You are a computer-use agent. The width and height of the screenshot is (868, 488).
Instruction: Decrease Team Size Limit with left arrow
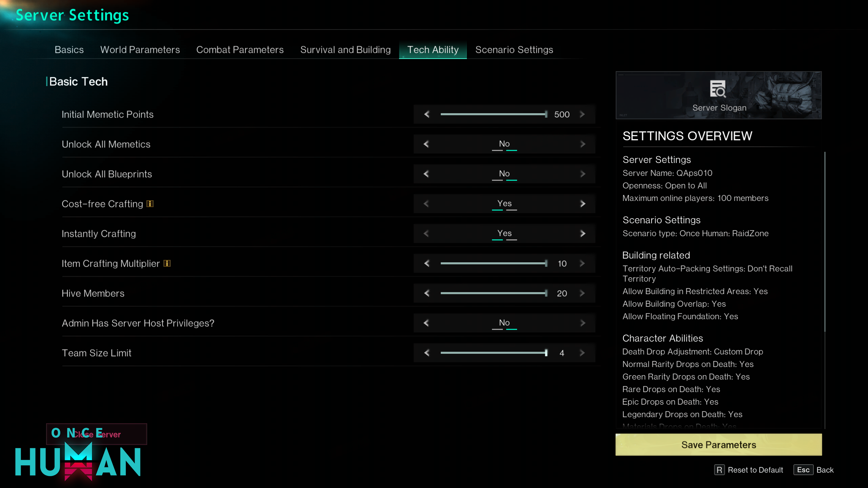click(427, 353)
